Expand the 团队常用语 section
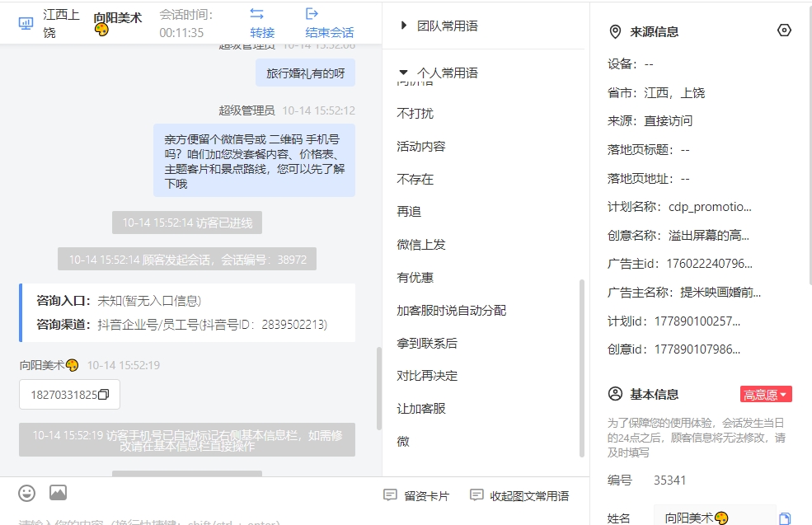The image size is (812, 525). coord(439,26)
